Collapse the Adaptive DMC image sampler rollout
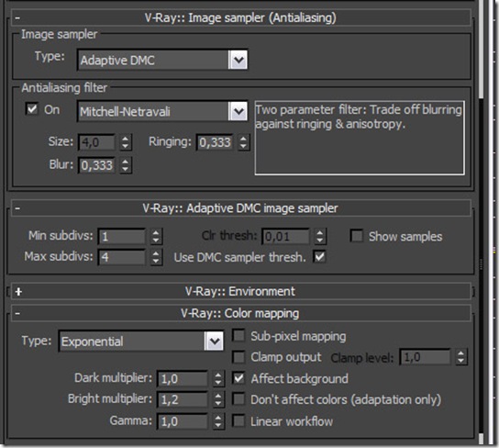499x448 pixels. click(17, 208)
